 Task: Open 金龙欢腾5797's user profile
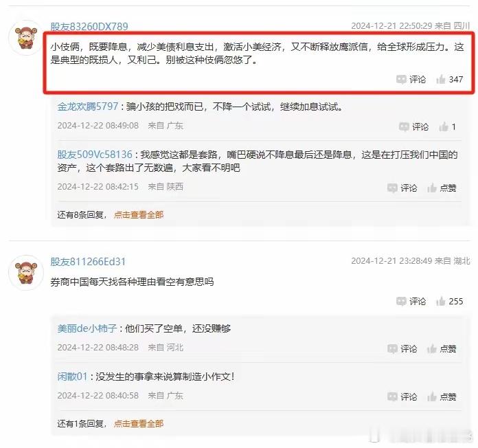pos(87,107)
